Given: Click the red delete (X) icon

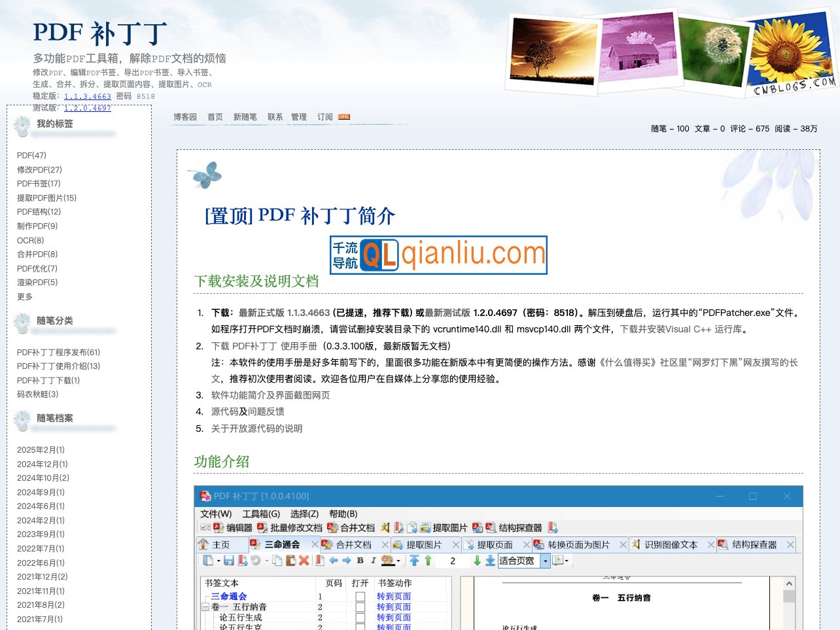Looking at the screenshot, I should pos(303,561).
